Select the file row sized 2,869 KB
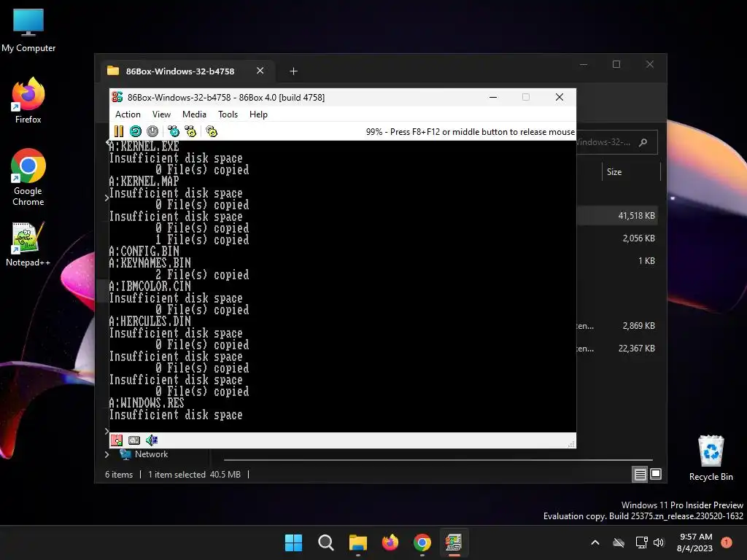This screenshot has height=560, width=747. coord(616,326)
